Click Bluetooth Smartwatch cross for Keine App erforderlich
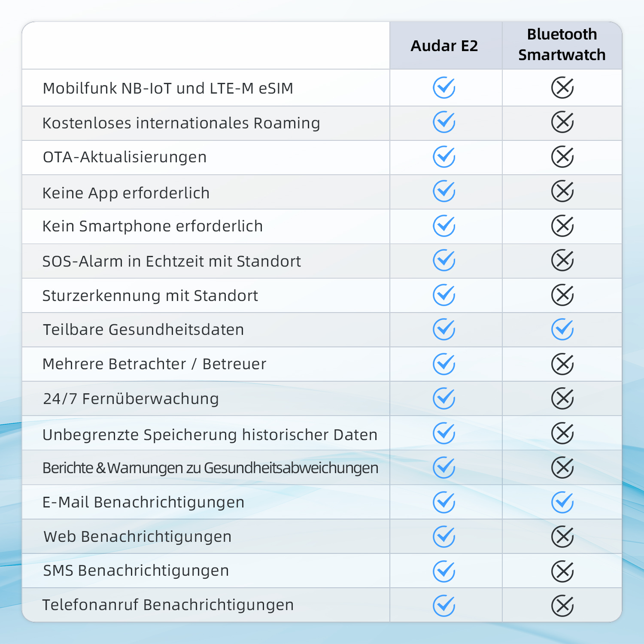644x644 pixels. point(562,191)
